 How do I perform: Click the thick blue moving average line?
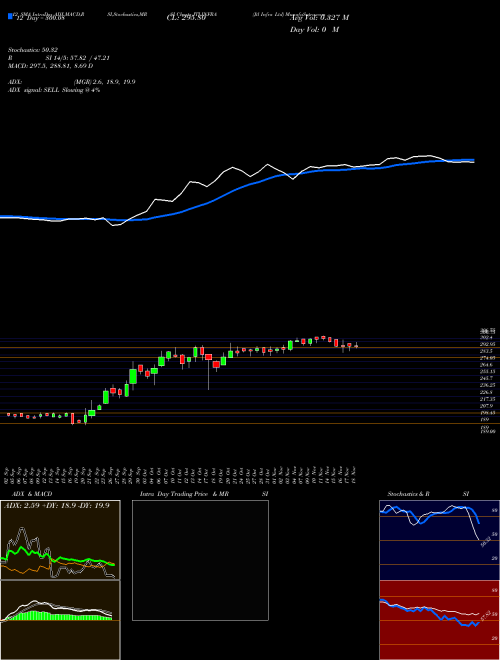point(236,190)
